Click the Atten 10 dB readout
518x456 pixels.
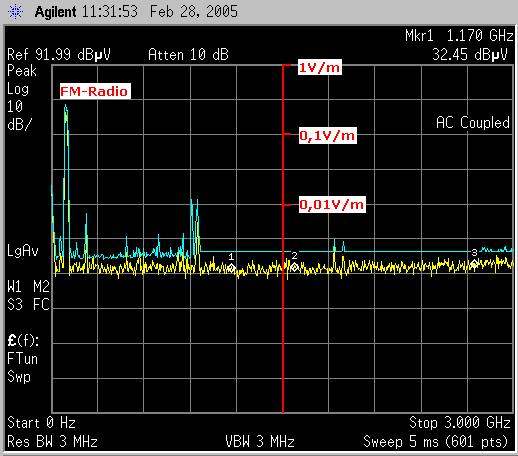pyautogui.click(x=188, y=55)
